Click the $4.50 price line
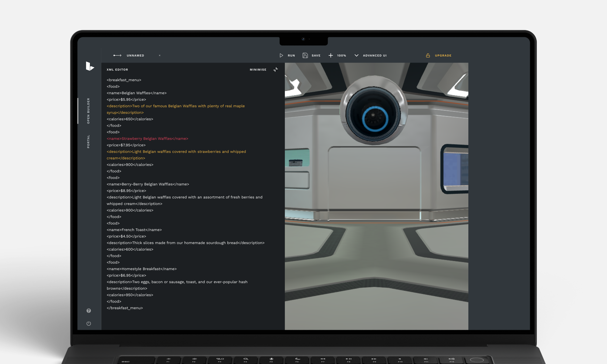Viewport: 607px width, 364px height. click(126, 236)
